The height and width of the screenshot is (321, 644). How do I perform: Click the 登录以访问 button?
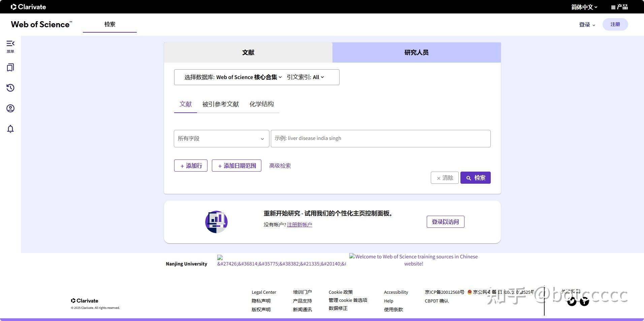[x=445, y=222]
